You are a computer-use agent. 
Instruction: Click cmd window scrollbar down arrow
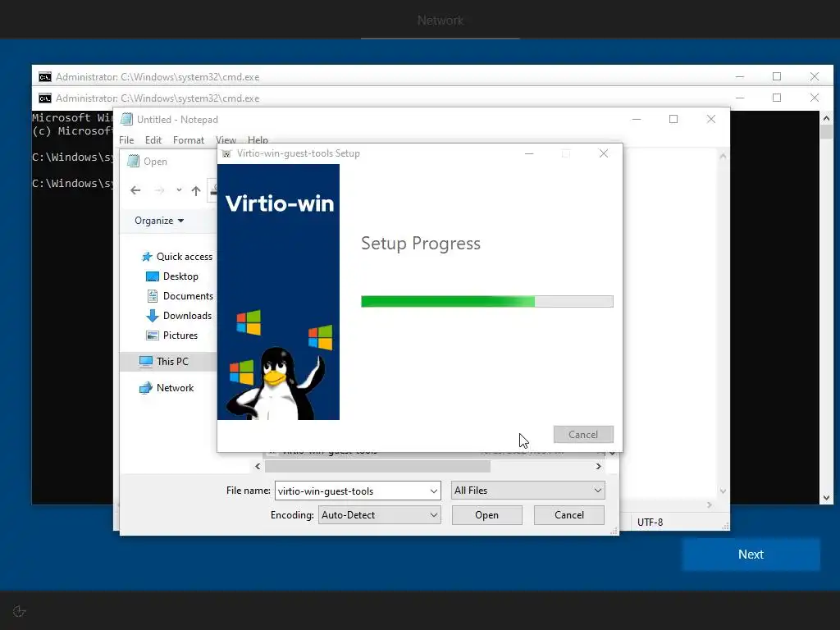pyautogui.click(x=827, y=498)
